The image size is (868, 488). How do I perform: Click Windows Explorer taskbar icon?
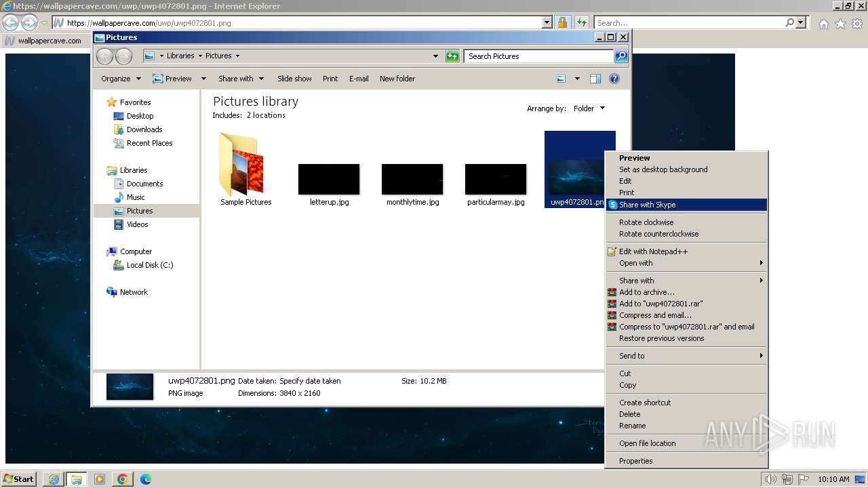[x=77, y=479]
